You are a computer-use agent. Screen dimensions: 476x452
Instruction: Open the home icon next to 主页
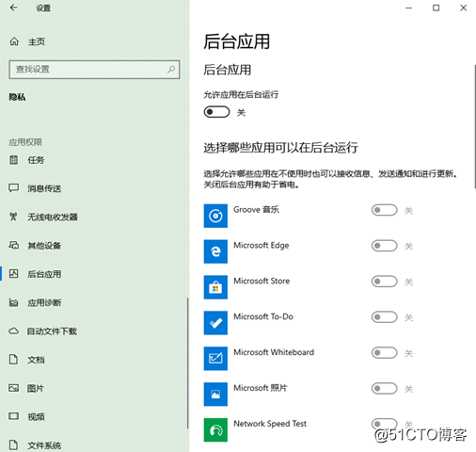14,41
